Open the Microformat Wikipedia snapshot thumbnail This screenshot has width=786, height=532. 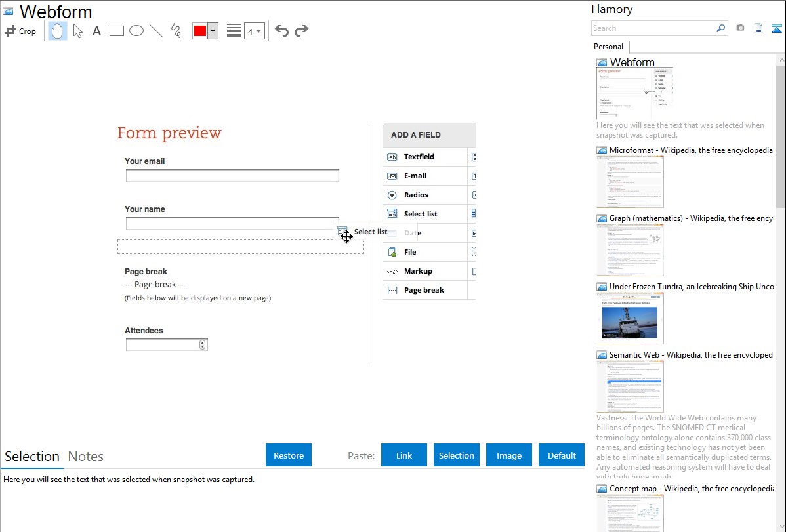630,182
